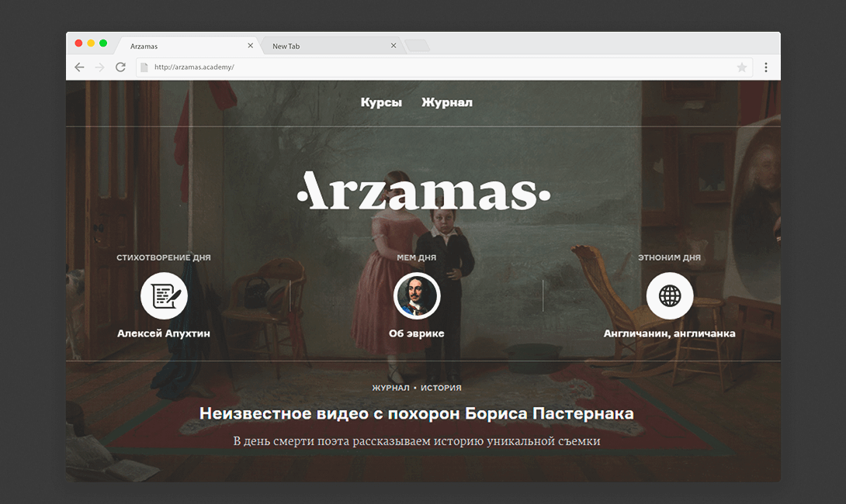The image size is (846, 504).
Task: Open the Chrome three-dot menu
Action: pos(765,67)
